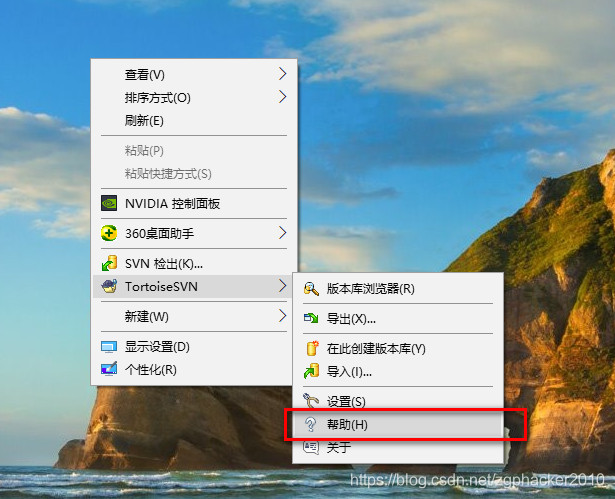Click the SVN checkout icon
Viewport: 615px width, 499px height.
(109, 263)
